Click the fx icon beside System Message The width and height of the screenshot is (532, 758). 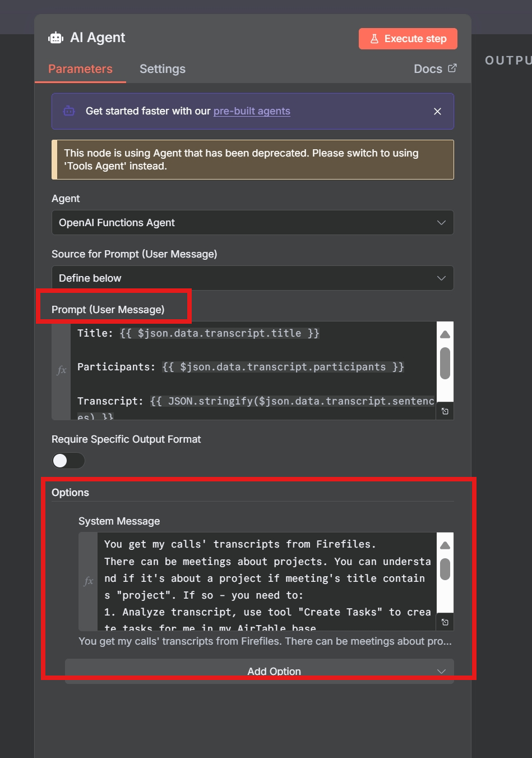(89, 581)
